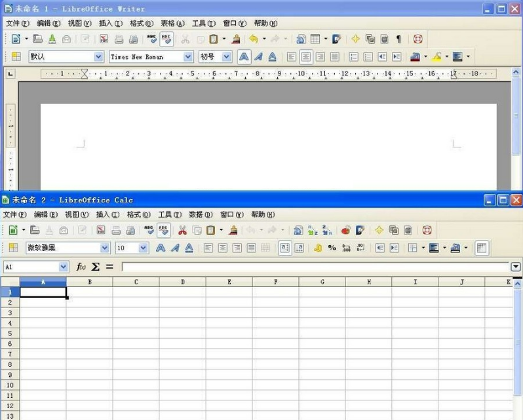This screenshot has height=420, width=523.
Task: Open font size dropdown showing 初号
Action: click(x=227, y=56)
